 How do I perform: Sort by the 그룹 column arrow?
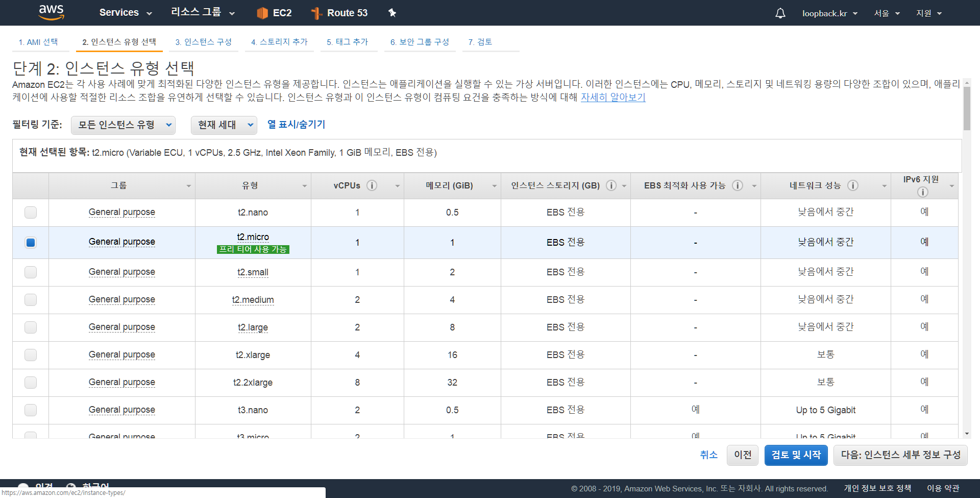(188, 186)
